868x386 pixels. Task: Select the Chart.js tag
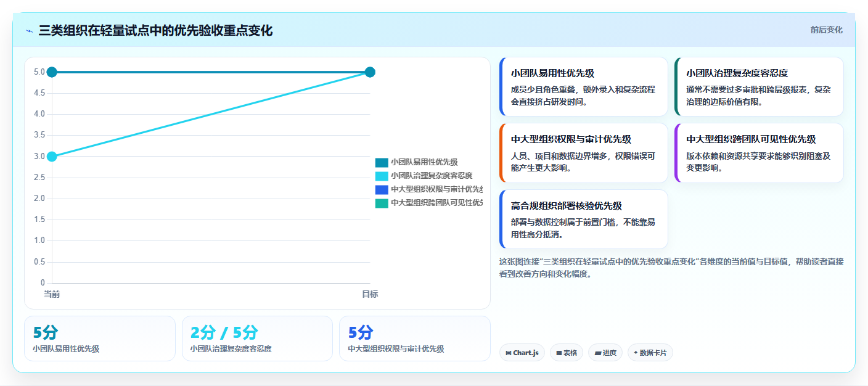click(522, 353)
